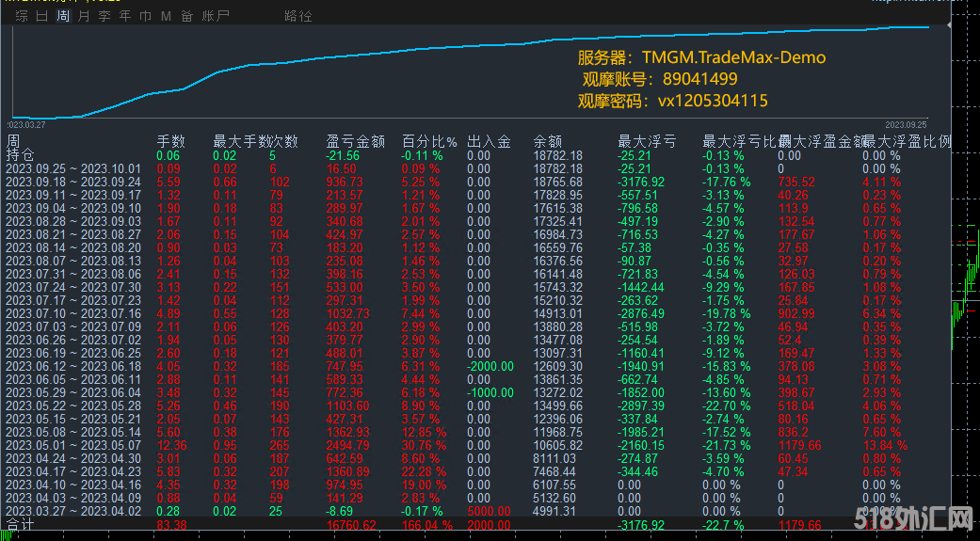Image resolution: width=980 pixels, height=541 pixels.
Task: Switch to the 月 monthly tab
Action: (84, 16)
